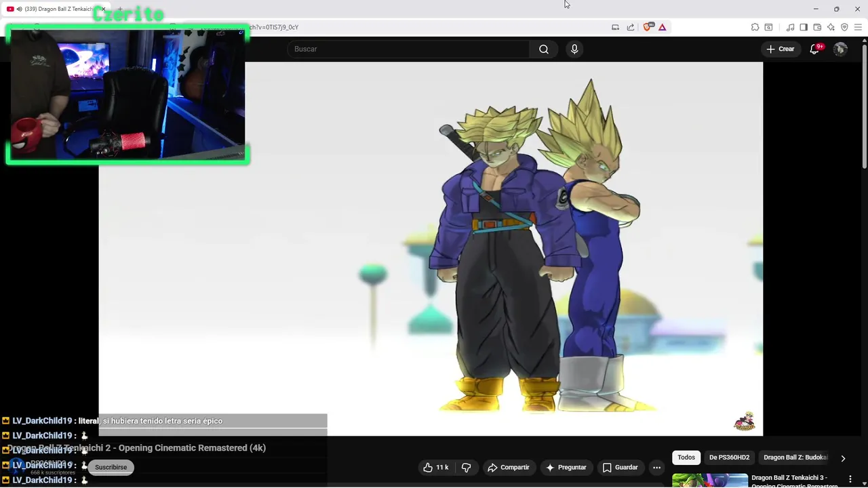Toggle the browser sidebar panel icon
This screenshot has height=488, width=868.
(x=804, y=27)
